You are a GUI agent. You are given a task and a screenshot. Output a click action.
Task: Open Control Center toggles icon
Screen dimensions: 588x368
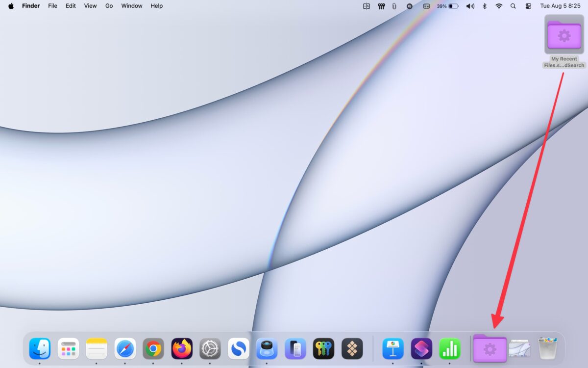click(x=528, y=6)
